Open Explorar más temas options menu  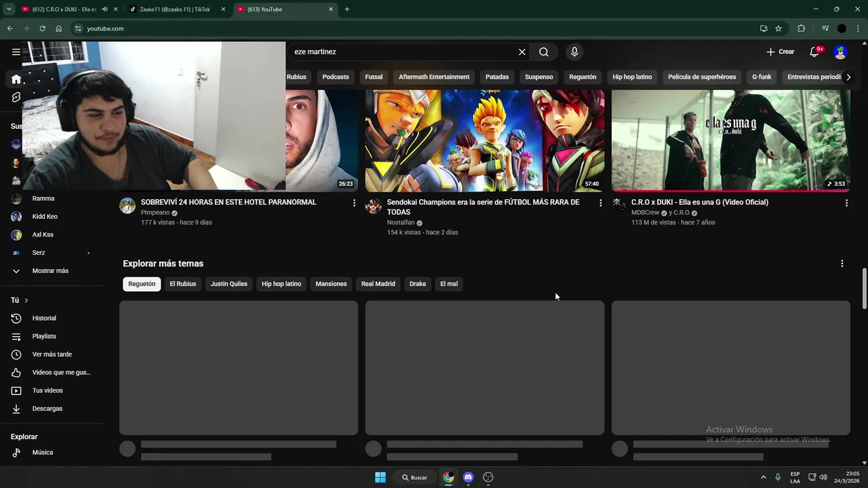click(x=842, y=264)
